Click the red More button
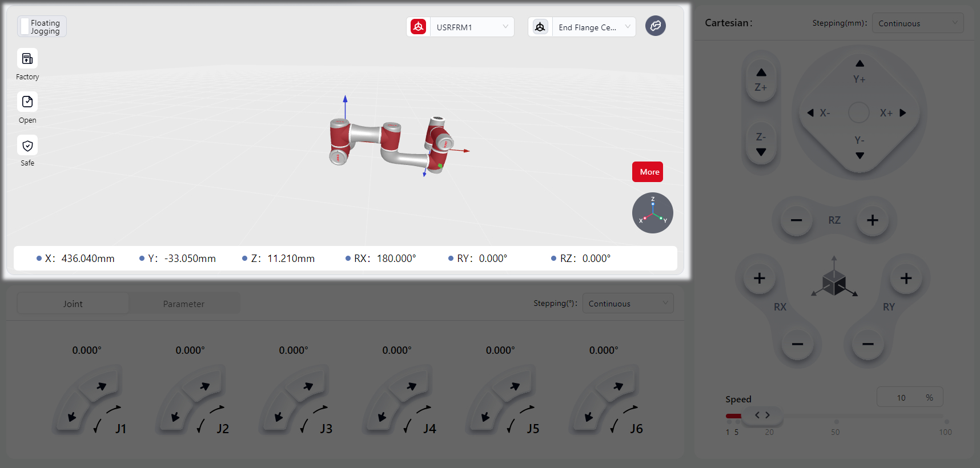This screenshot has height=468, width=980. coord(648,172)
